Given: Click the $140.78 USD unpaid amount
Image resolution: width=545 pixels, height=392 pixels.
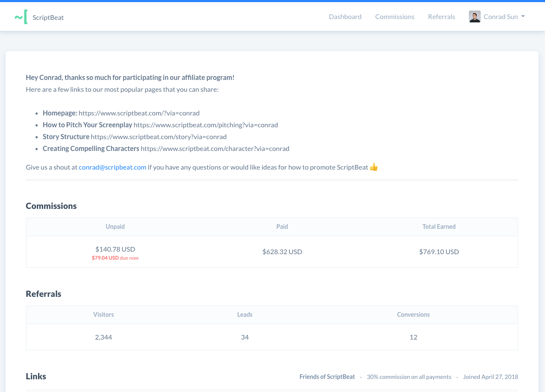Looking at the screenshot, I should click(115, 249).
